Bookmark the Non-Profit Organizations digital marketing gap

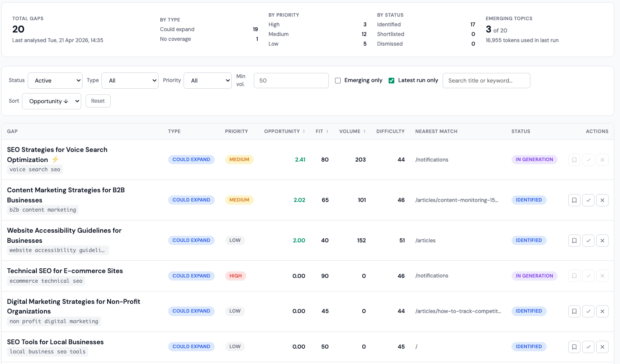click(574, 311)
